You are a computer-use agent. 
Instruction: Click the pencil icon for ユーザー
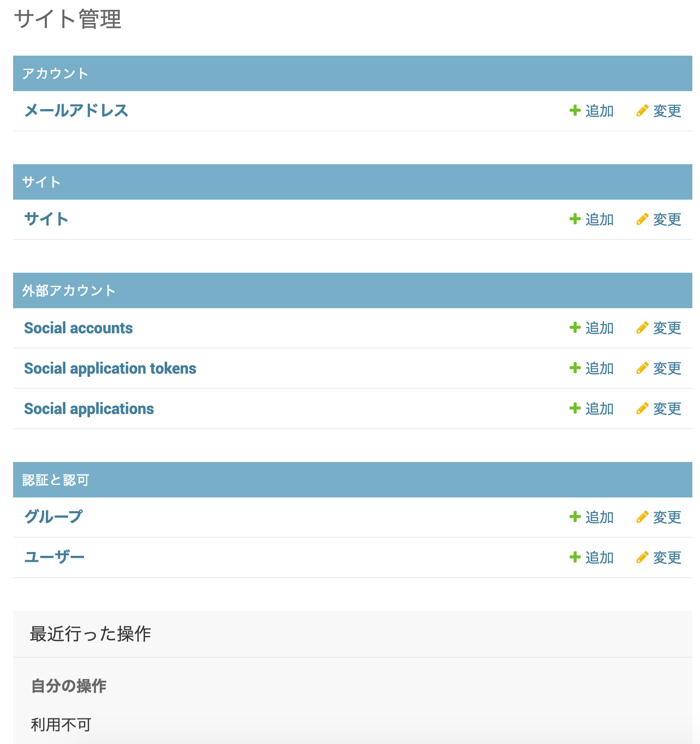click(x=642, y=557)
